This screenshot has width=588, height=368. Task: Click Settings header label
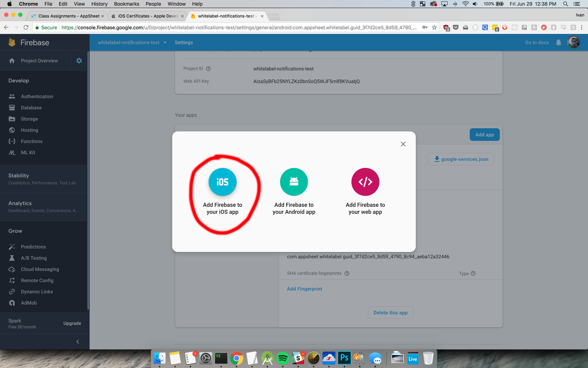click(184, 42)
